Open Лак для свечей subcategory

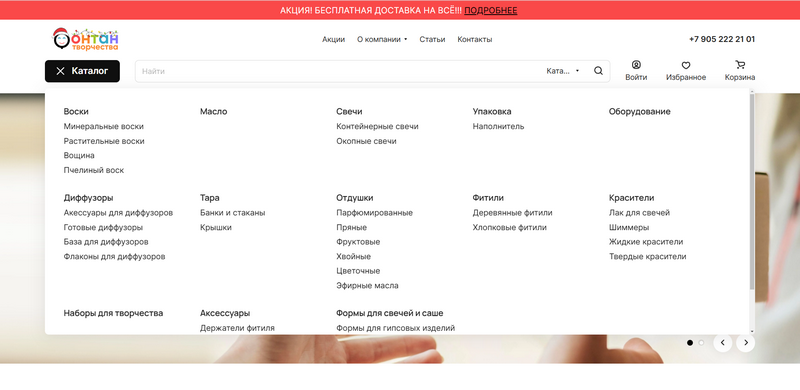[639, 212]
